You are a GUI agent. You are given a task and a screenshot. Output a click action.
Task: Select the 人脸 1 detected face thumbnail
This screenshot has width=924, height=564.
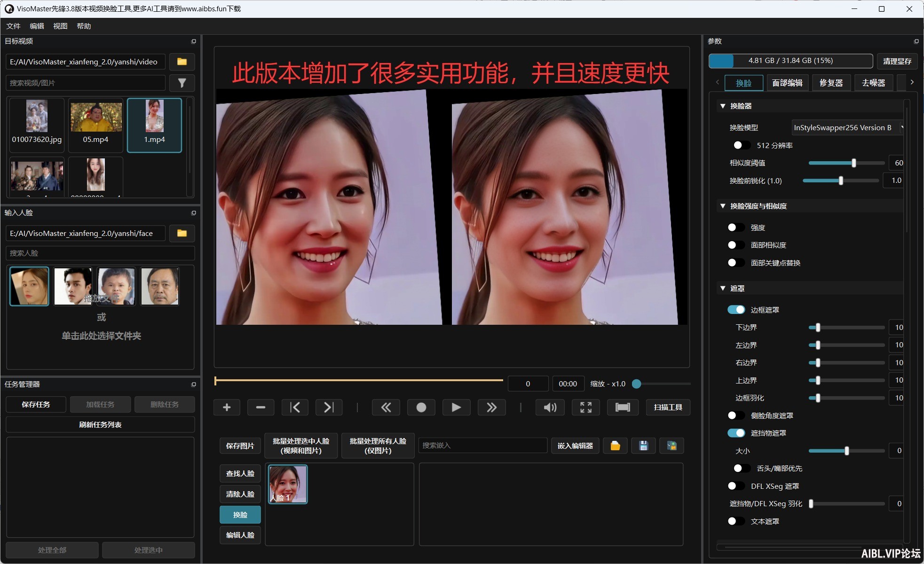tap(288, 484)
